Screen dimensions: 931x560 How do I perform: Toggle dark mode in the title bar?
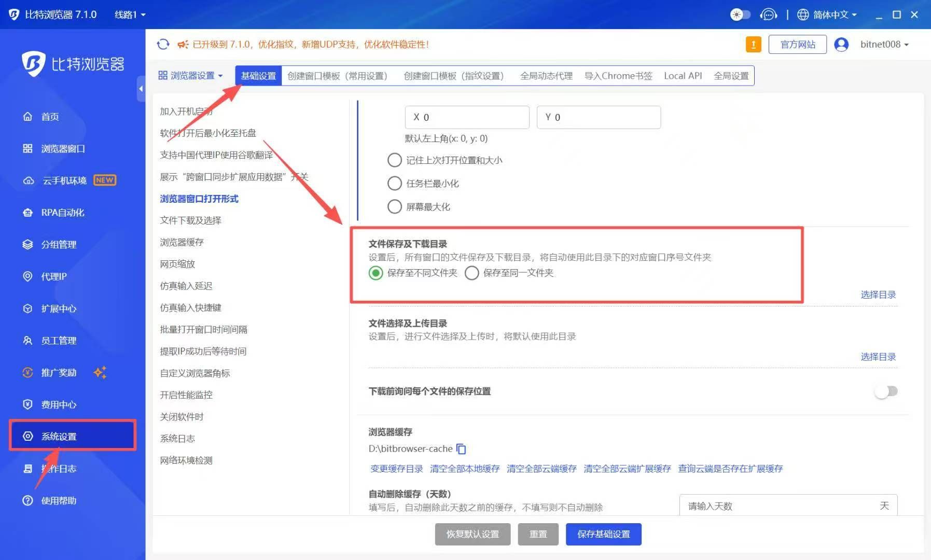pos(740,14)
